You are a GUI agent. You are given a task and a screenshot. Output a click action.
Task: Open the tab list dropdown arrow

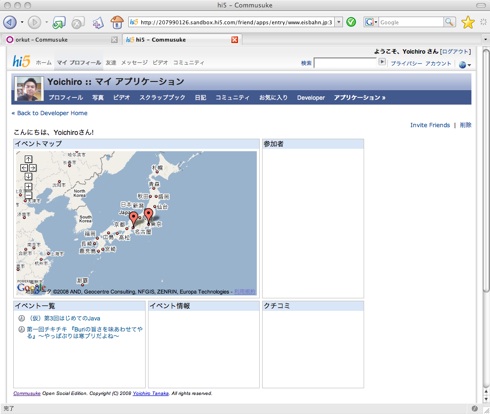point(485,39)
